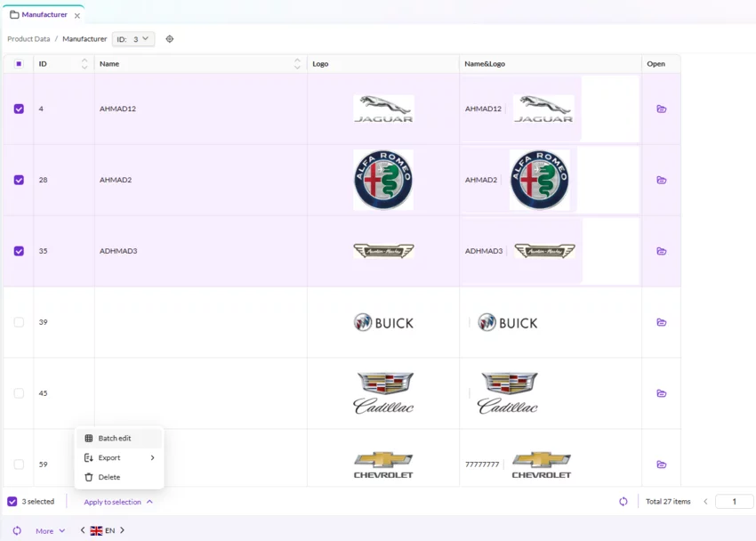
Task: Switch to the Manufacturer tab
Action: pos(44,14)
